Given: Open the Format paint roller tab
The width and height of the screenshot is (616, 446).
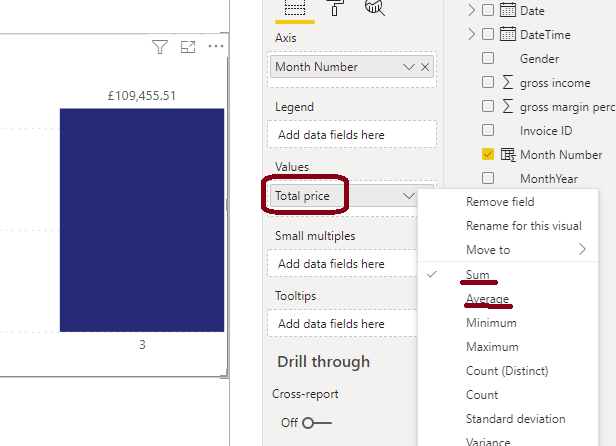Looking at the screenshot, I should click(x=335, y=8).
